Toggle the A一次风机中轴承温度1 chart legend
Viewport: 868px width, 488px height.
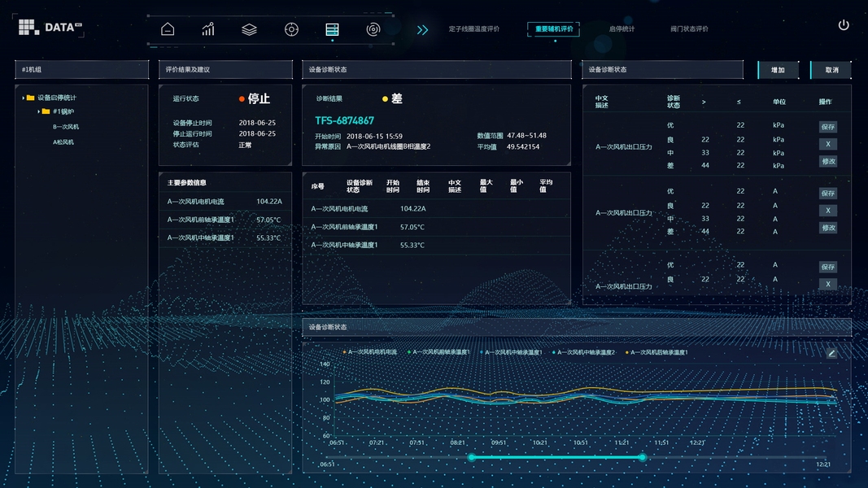pyautogui.click(x=511, y=352)
